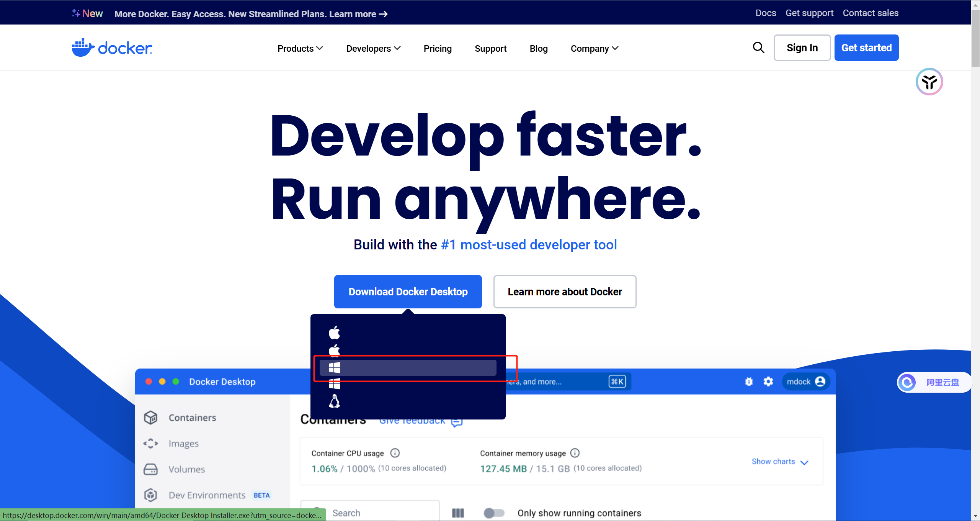Click Get support link
The image size is (980, 521).
pos(809,13)
